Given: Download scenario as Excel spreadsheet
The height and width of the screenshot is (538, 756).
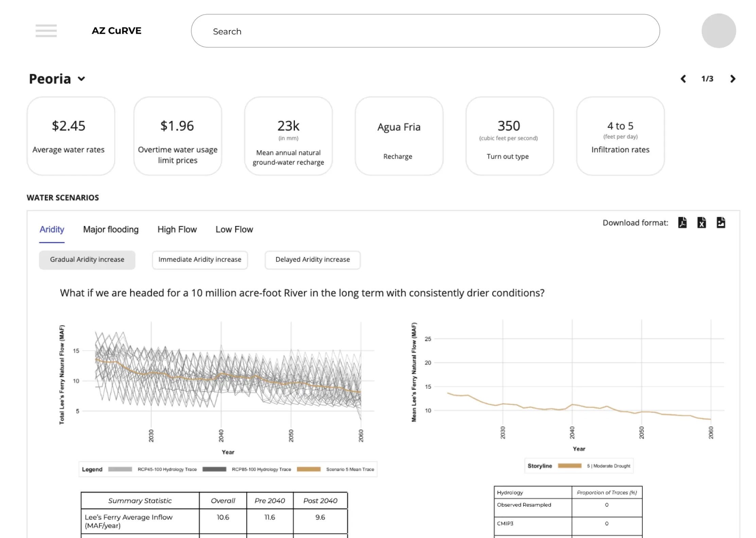Looking at the screenshot, I should pos(702,223).
